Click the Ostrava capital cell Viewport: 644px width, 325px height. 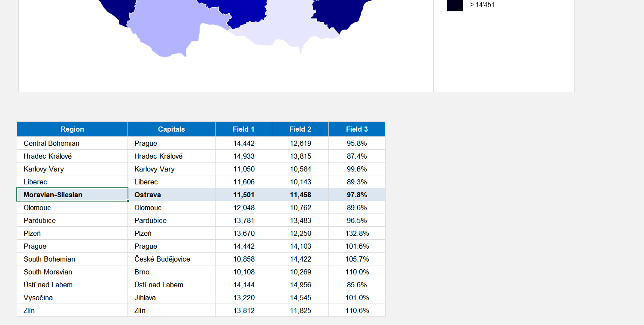148,194
